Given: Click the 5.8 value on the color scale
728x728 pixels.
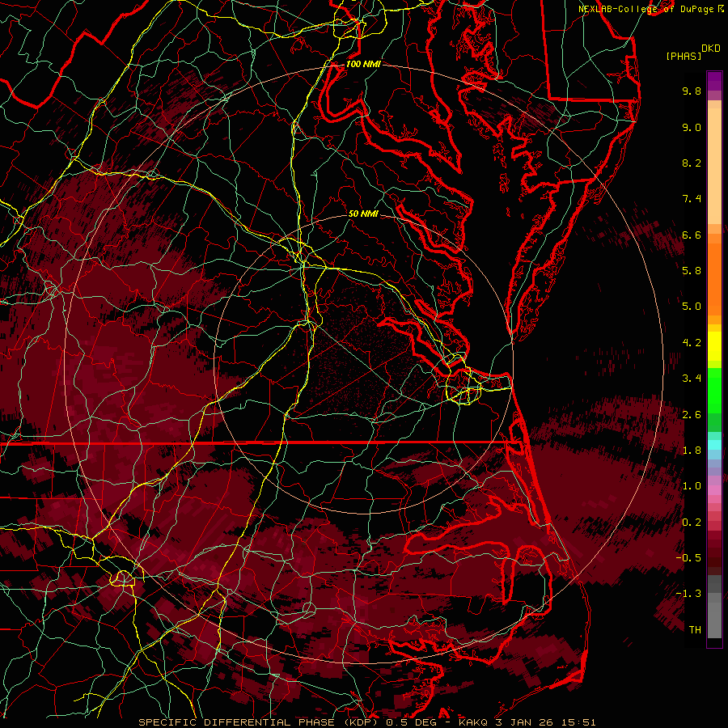Looking at the screenshot, I should click(x=692, y=271).
